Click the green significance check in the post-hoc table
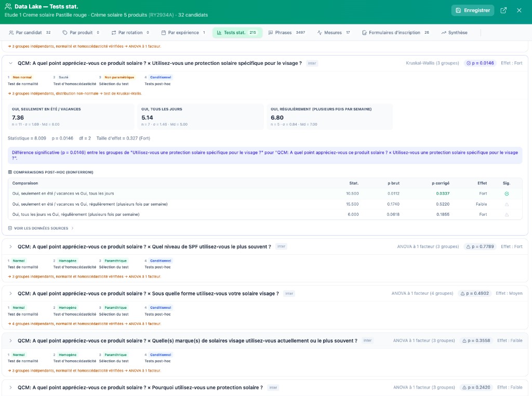 (507, 193)
